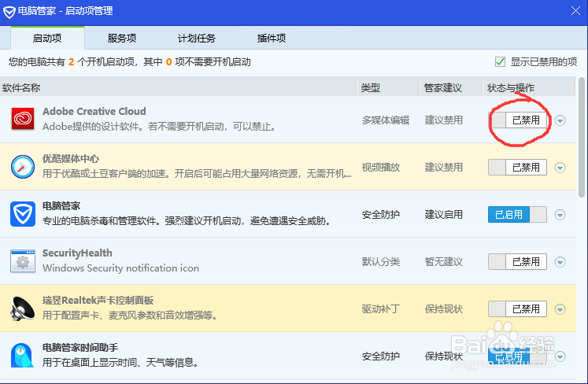This screenshot has height=384, width=588.
Task: Toggle Adobe Creative Cloud startup switch
Action: [517, 120]
